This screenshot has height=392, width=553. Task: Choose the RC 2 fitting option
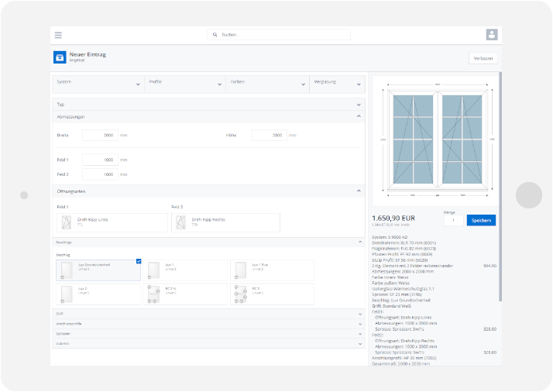tap(273, 294)
